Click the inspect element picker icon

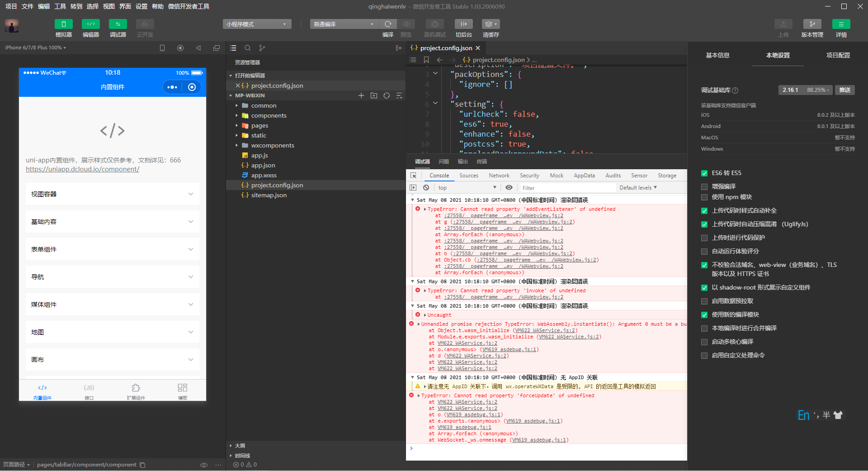pos(413,176)
